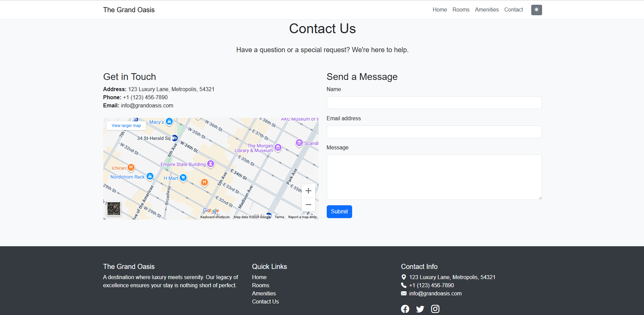Image resolution: width=644 pixels, height=315 pixels.
Task: Go to Amenities in top navigation
Action: (487, 10)
